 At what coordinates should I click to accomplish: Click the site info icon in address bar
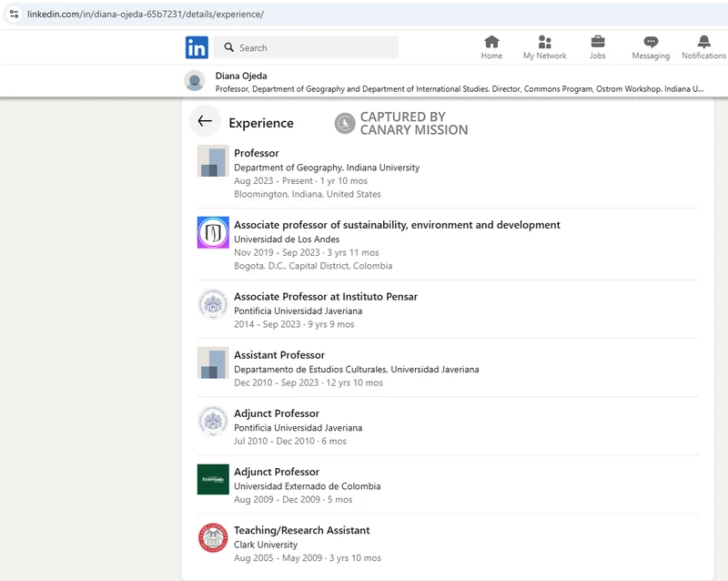pyautogui.click(x=14, y=15)
